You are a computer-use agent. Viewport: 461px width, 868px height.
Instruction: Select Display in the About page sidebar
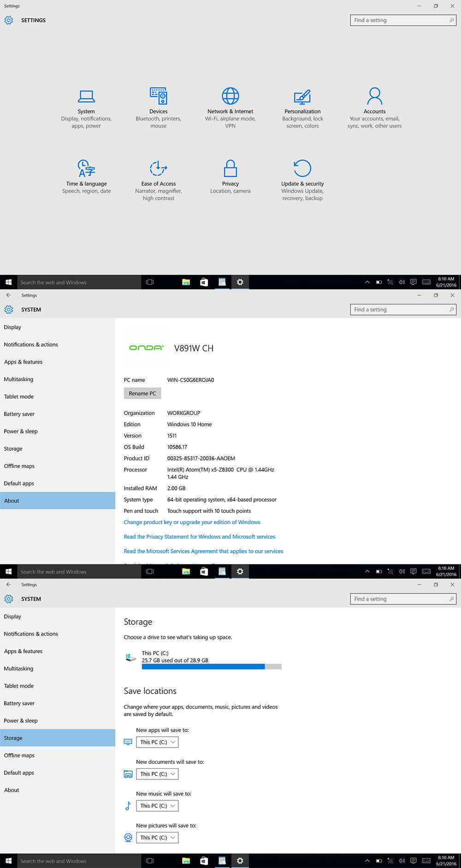coord(58,327)
